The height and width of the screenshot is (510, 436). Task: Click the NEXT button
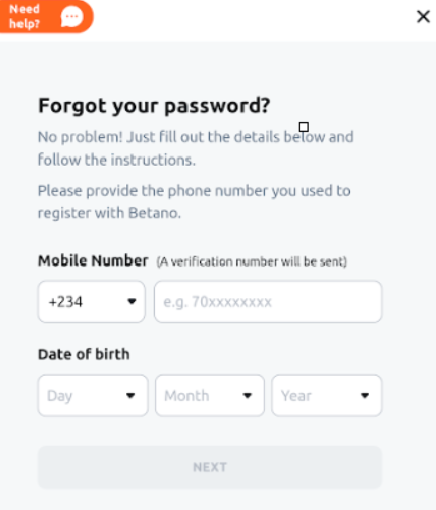[x=210, y=467]
